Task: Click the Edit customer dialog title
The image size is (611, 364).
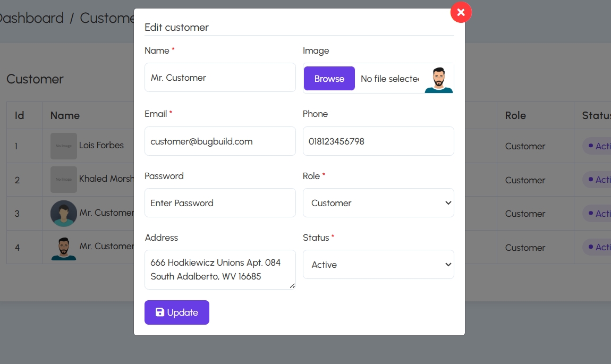Action: click(176, 27)
